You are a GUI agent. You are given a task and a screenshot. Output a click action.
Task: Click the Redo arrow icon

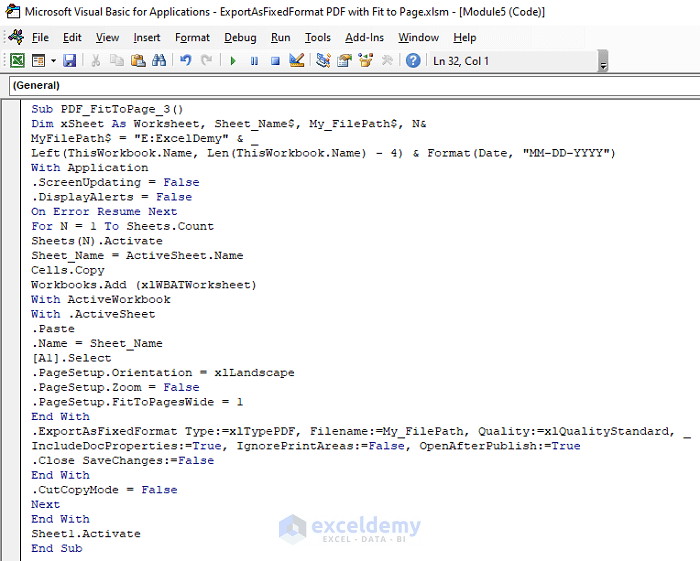[x=206, y=60]
